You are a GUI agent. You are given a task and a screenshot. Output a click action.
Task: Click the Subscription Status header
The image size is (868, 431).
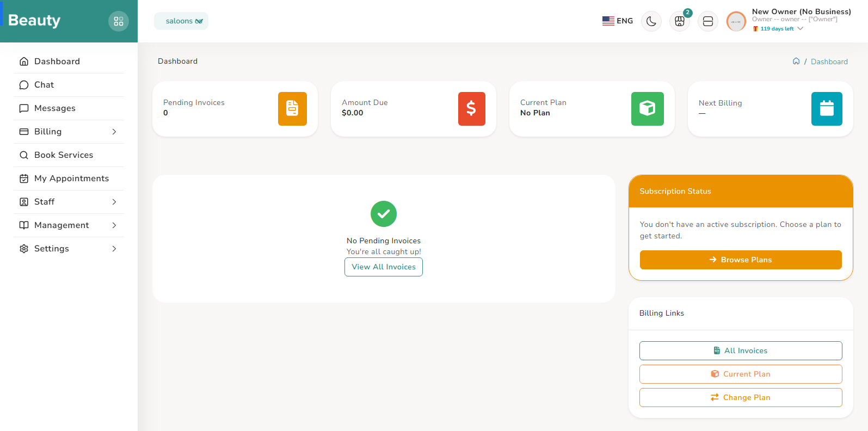675,191
